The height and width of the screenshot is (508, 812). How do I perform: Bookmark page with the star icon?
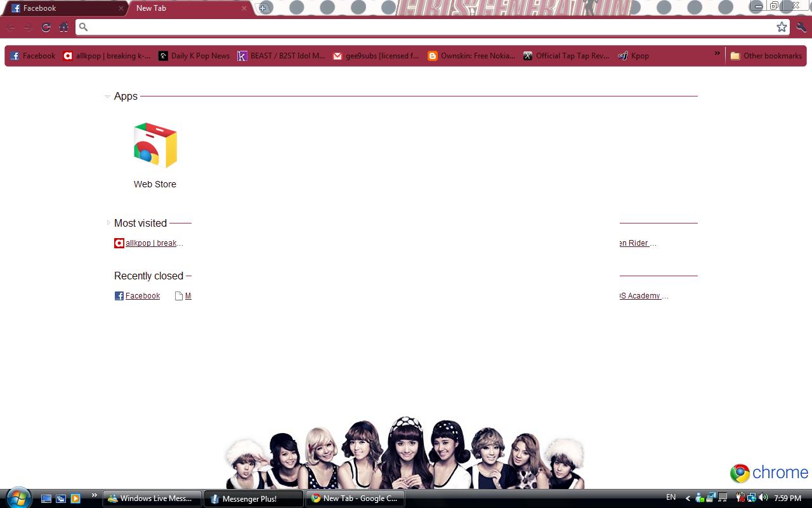click(x=782, y=27)
